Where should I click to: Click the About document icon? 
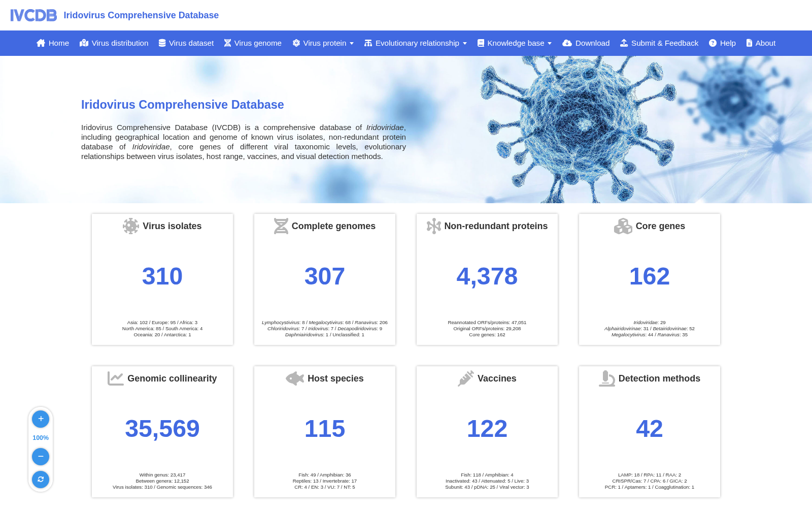point(749,43)
